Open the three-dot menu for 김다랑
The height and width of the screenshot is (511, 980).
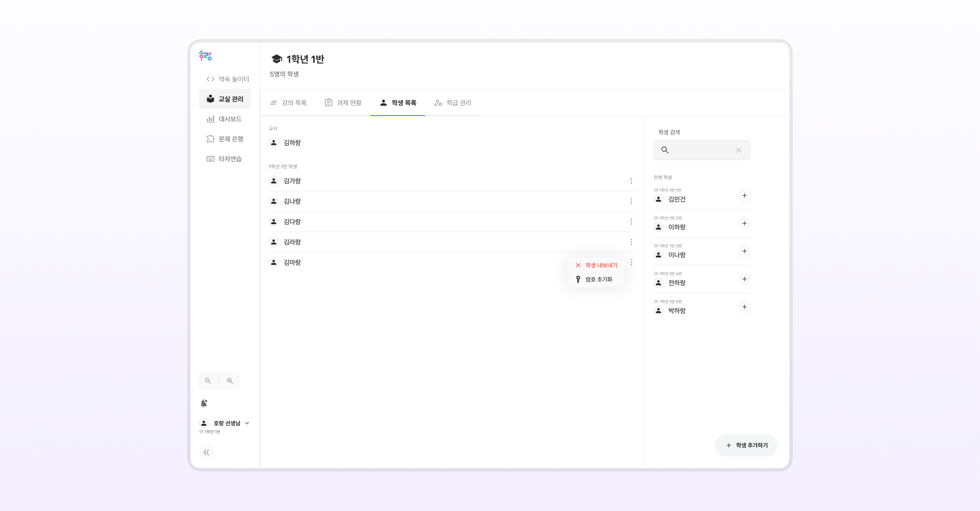(x=631, y=222)
